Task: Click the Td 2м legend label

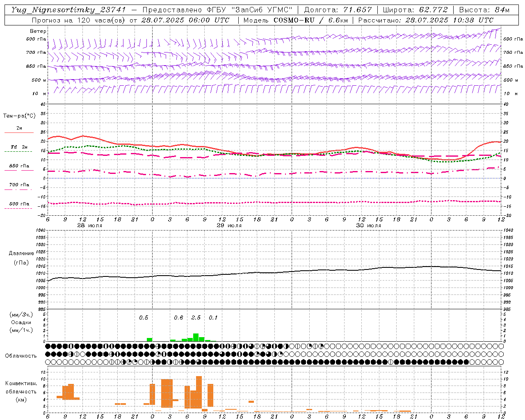Action: click(x=19, y=147)
